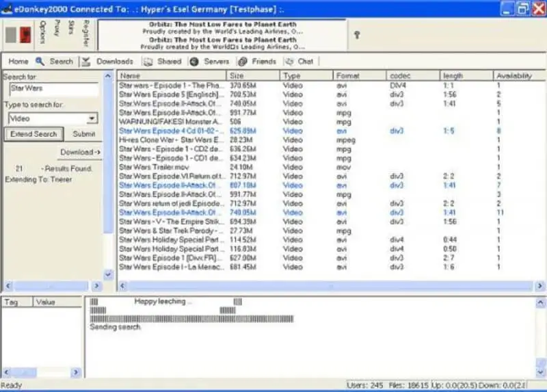547x392 pixels.
Task: Click the Shared files icon
Action: click(x=148, y=61)
